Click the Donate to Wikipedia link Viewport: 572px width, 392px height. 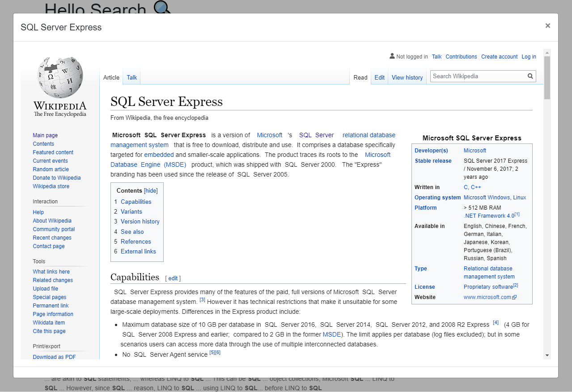[56, 177]
